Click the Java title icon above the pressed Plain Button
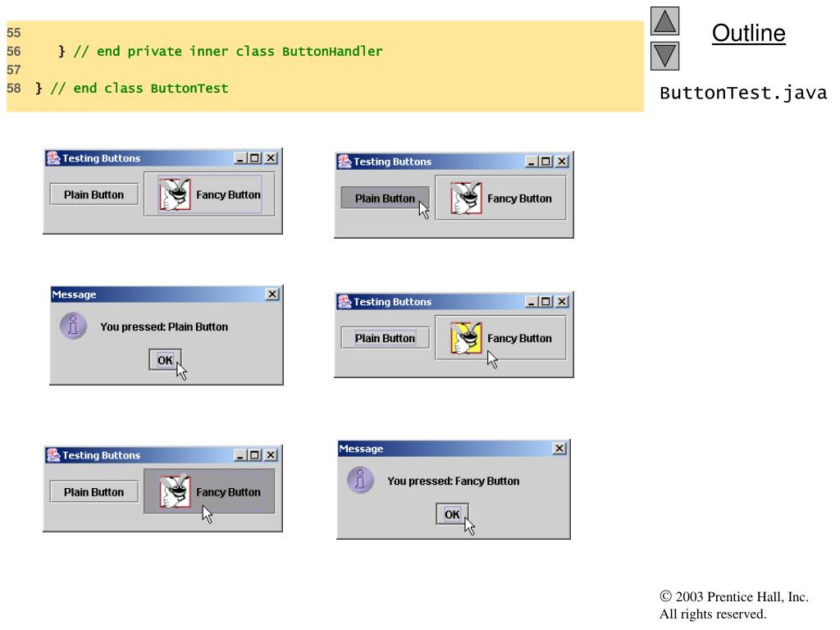Screen dimensions: 840x630 345,162
